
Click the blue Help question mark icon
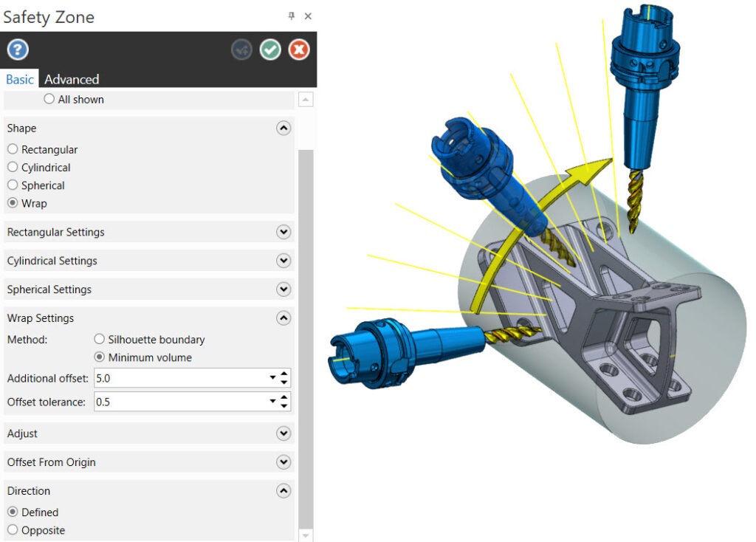point(18,49)
